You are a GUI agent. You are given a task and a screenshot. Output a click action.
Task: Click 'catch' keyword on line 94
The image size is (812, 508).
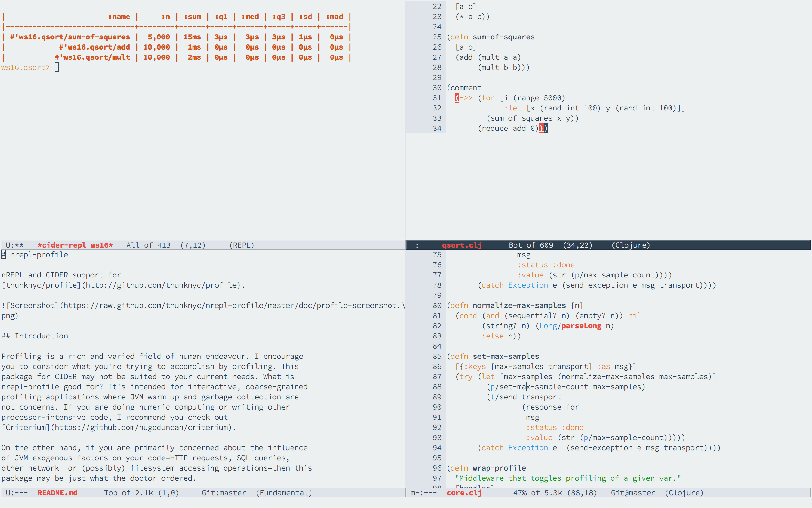(x=493, y=448)
